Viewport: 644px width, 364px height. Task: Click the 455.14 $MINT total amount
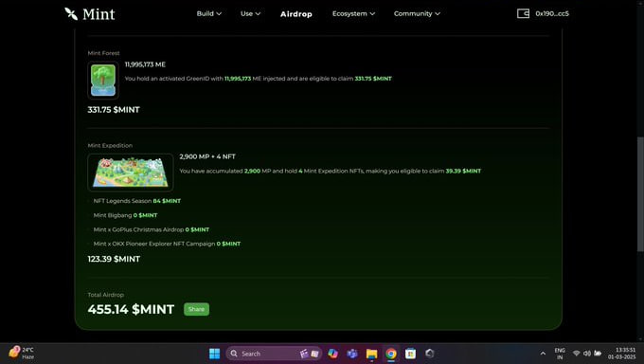point(131,309)
